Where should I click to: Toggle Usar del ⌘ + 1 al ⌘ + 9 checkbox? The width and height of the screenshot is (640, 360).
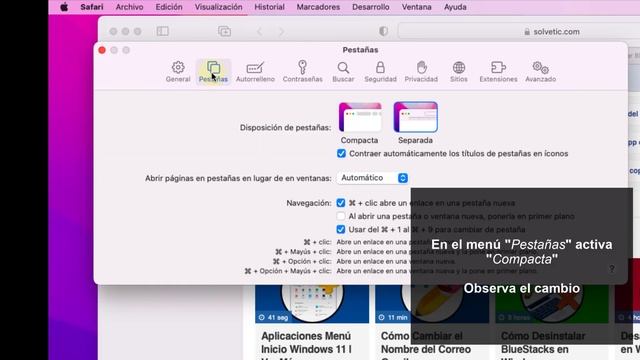click(340, 229)
